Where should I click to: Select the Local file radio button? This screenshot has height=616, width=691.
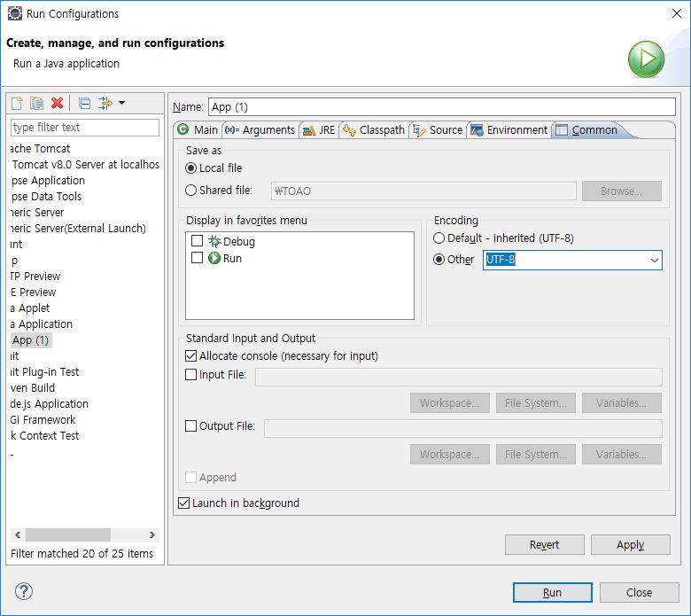point(190,168)
